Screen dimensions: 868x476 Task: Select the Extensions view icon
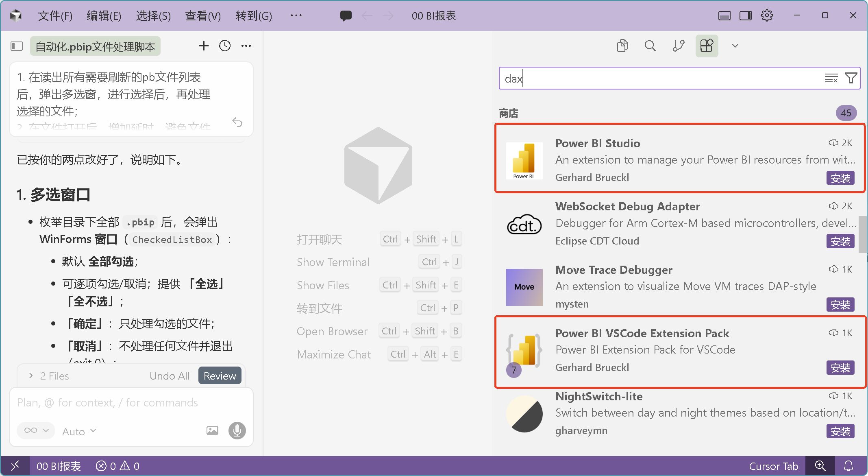(x=707, y=46)
